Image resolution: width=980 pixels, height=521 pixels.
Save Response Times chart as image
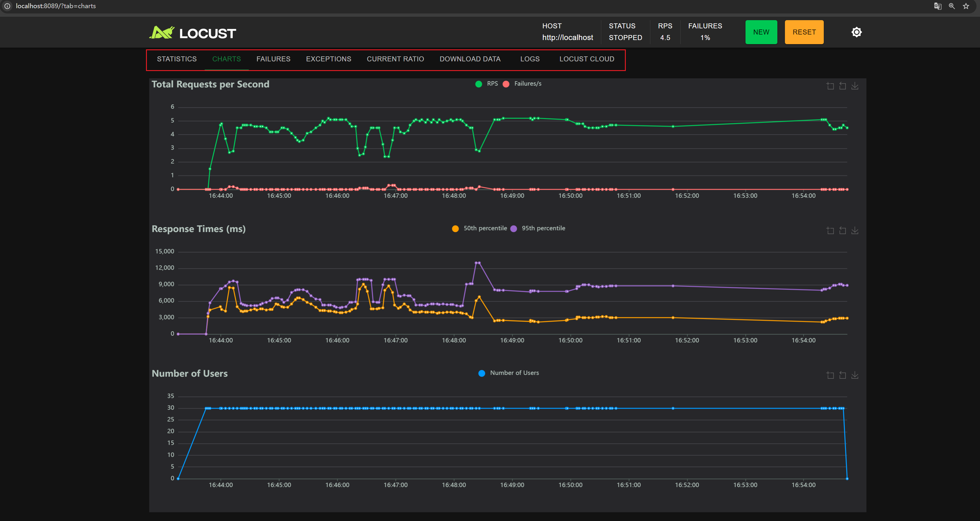click(x=854, y=231)
